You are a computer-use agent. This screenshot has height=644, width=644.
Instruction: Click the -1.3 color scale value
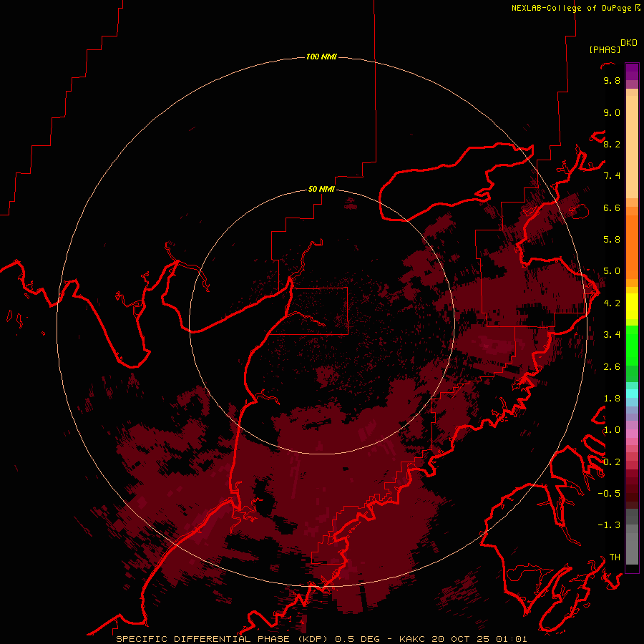pos(609,525)
